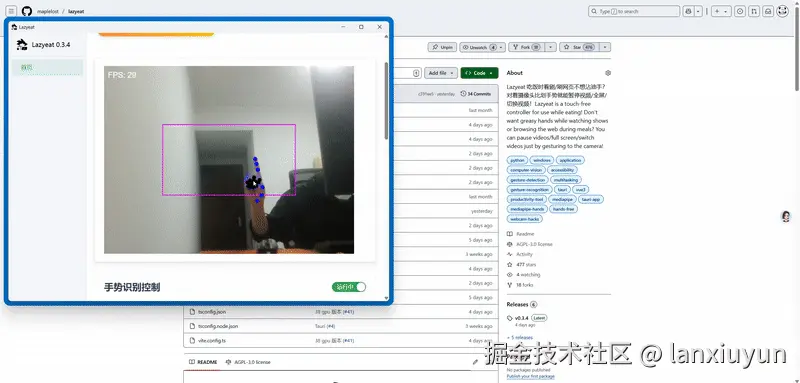The image size is (800, 383).
Task: Click the Unpin repository button
Action: (442, 47)
